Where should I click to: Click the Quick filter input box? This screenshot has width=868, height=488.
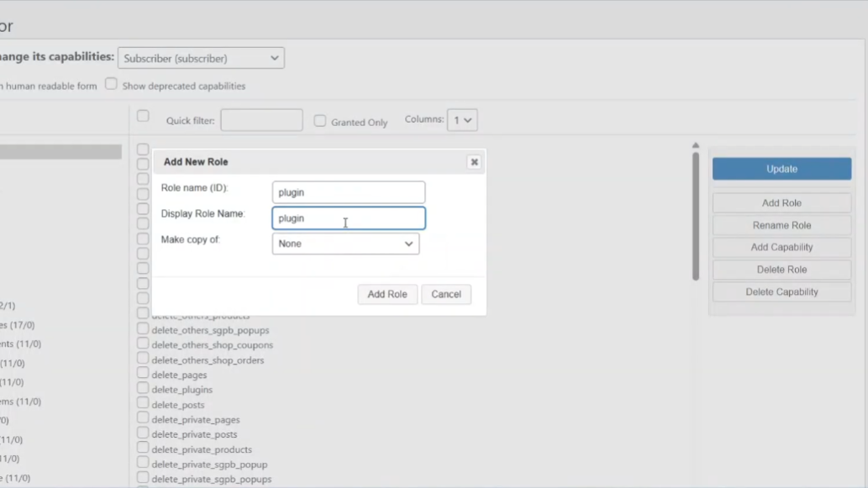point(261,119)
